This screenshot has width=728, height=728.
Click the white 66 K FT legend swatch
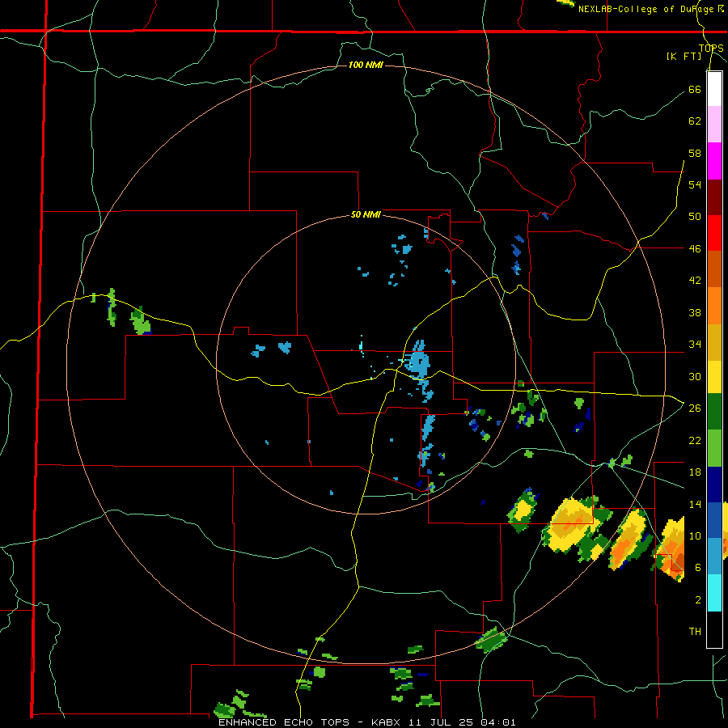pyautogui.click(x=714, y=89)
